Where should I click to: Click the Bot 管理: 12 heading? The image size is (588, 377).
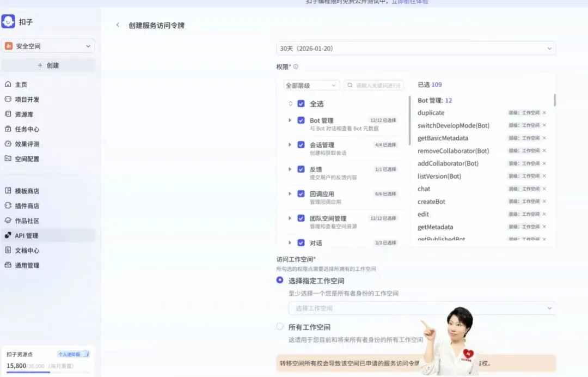(434, 100)
